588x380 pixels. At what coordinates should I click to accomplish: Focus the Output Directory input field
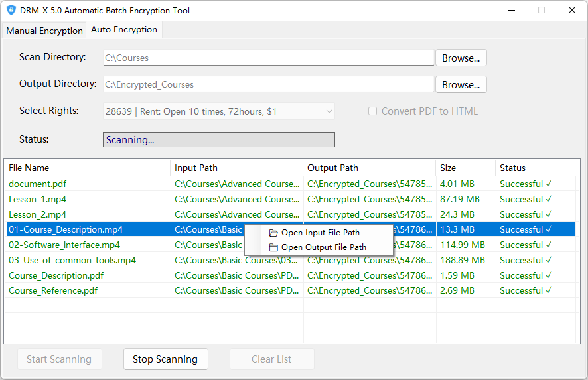click(269, 85)
